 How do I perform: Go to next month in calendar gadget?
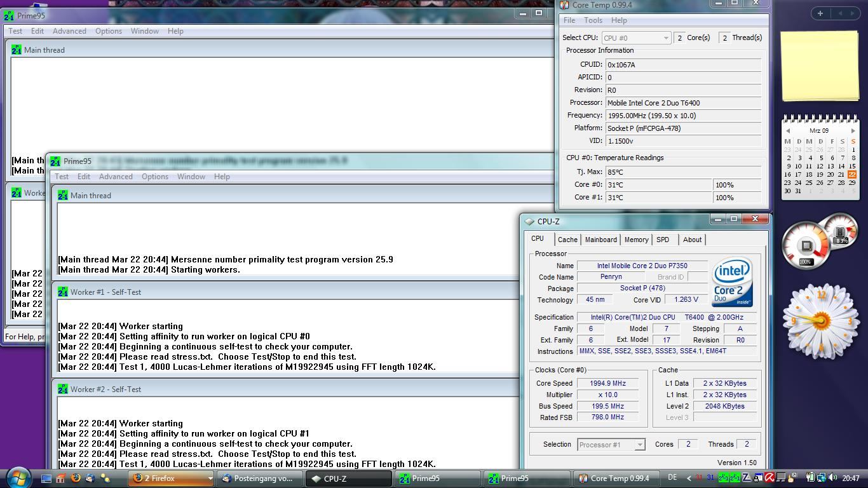coord(853,131)
